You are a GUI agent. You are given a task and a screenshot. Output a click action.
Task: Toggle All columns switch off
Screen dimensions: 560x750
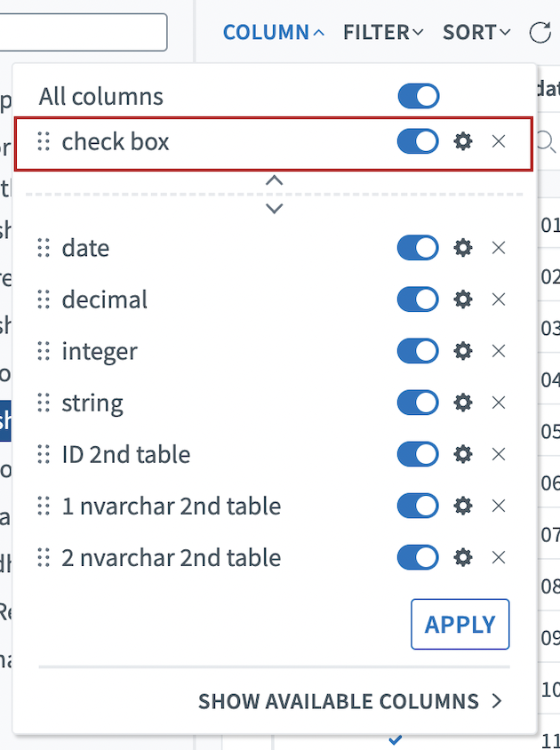click(x=418, y=96)
